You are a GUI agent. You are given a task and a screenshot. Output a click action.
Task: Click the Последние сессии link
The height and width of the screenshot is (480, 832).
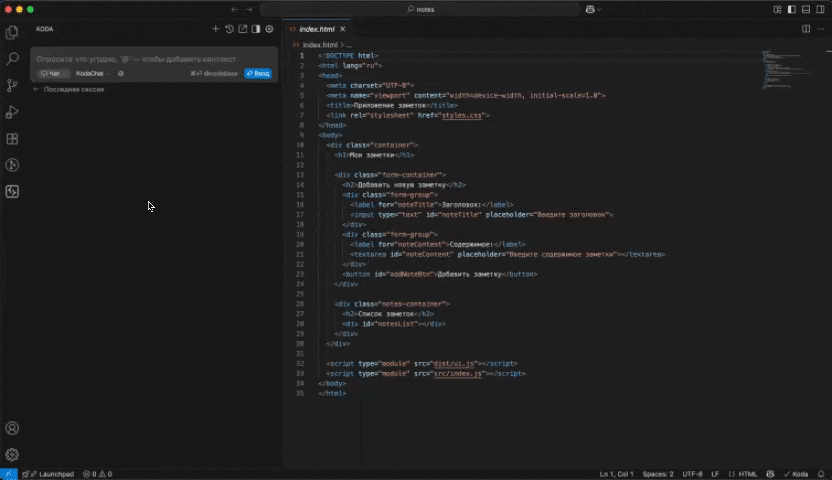pyautogui.click(x=73, y=89)
